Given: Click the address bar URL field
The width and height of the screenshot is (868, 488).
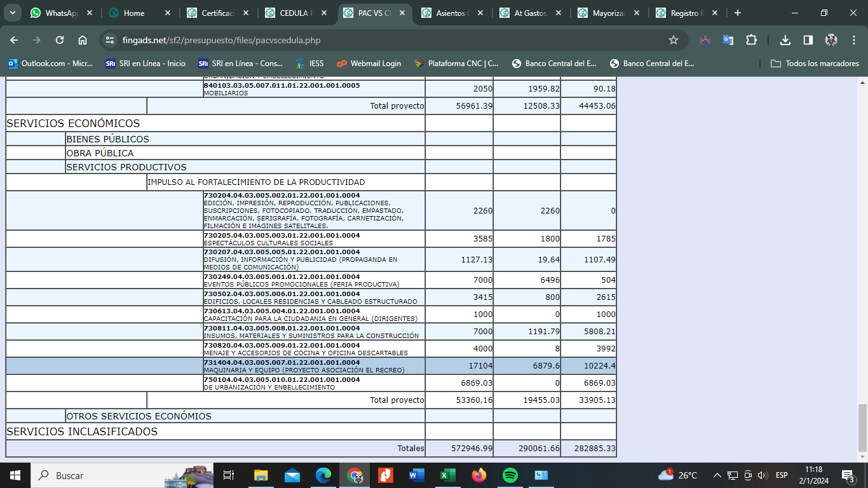Looking at the screenshot, I should click(381, 40).
